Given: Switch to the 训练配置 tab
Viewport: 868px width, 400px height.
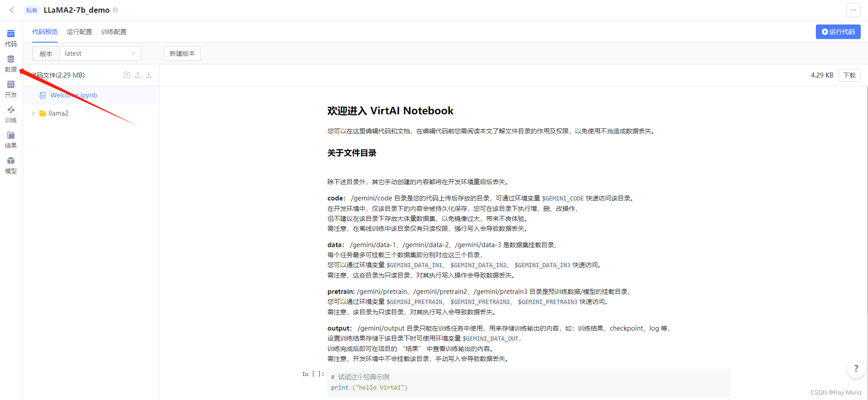Looking at the screenshot, I should 114,32.
